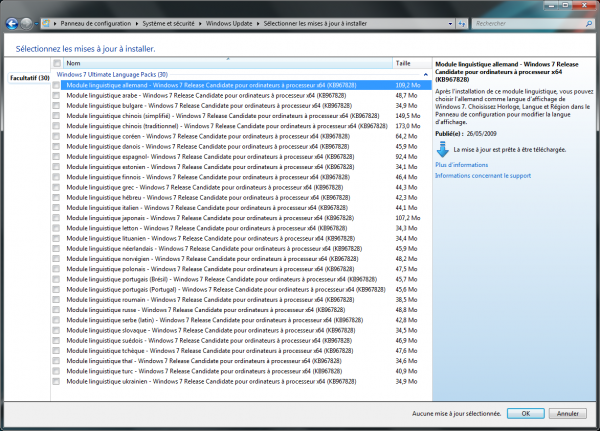Select the Facultatif (30) tab

(29, 78)
